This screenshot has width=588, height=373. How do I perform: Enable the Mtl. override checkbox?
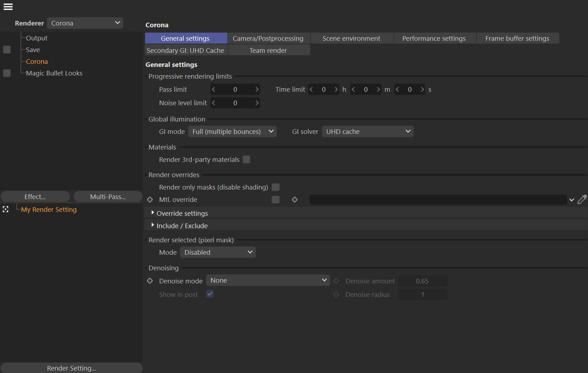point(276,200)
